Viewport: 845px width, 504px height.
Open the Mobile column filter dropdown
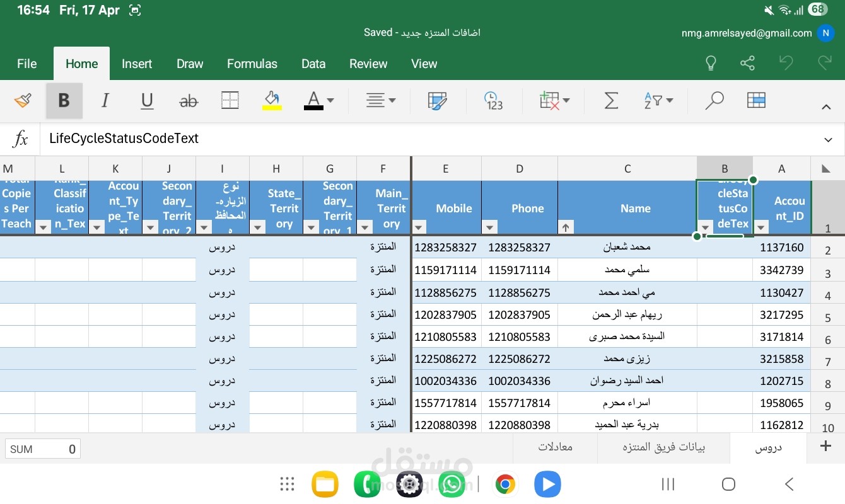[x=420, y=227]
